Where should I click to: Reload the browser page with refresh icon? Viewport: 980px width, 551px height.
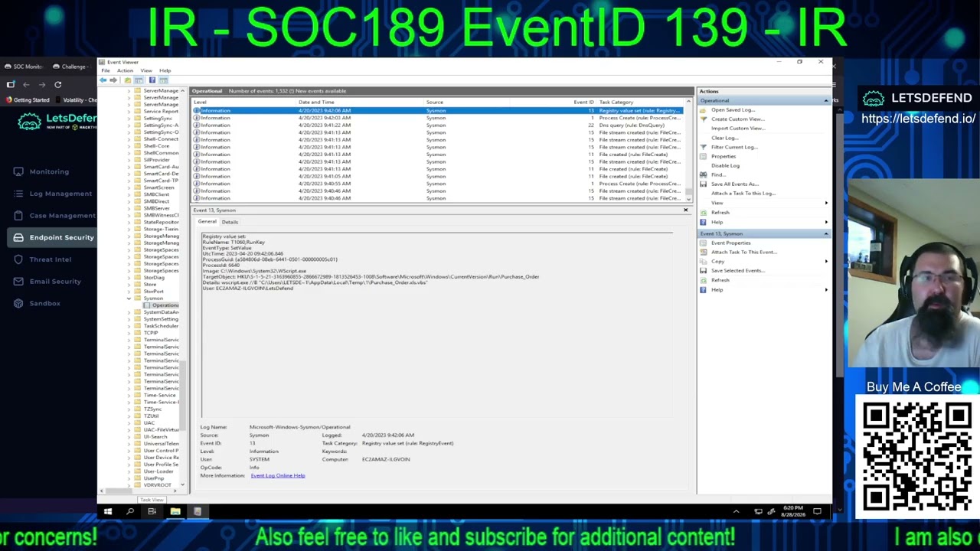[57, 84]
